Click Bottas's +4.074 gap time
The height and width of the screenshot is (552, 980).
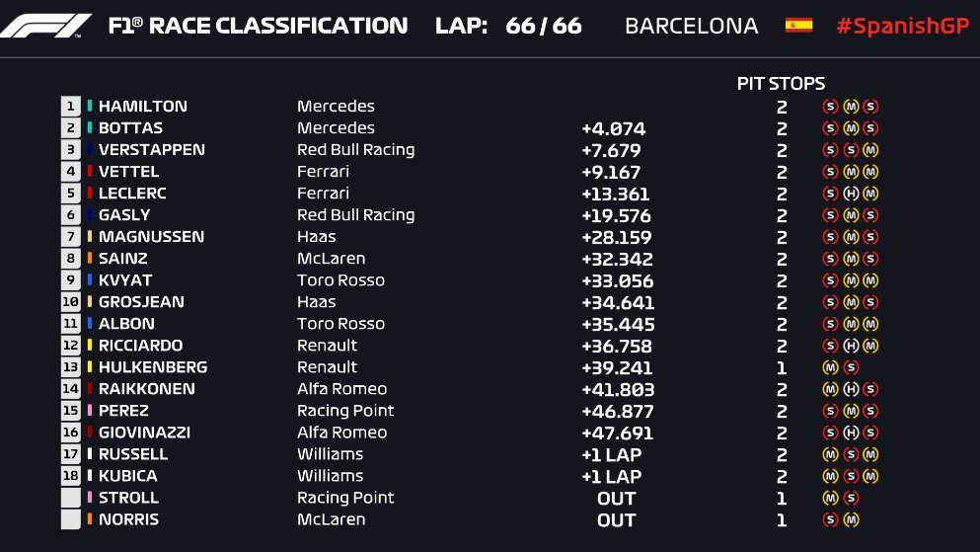pyautogui.click(x=613, y=128)
